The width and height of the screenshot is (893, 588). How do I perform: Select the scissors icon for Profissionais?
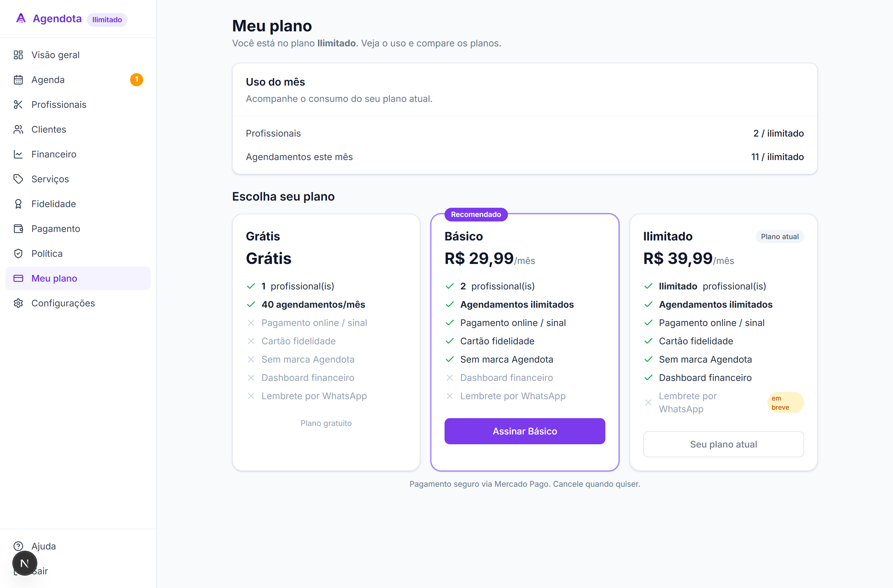(x=18, y=105)
